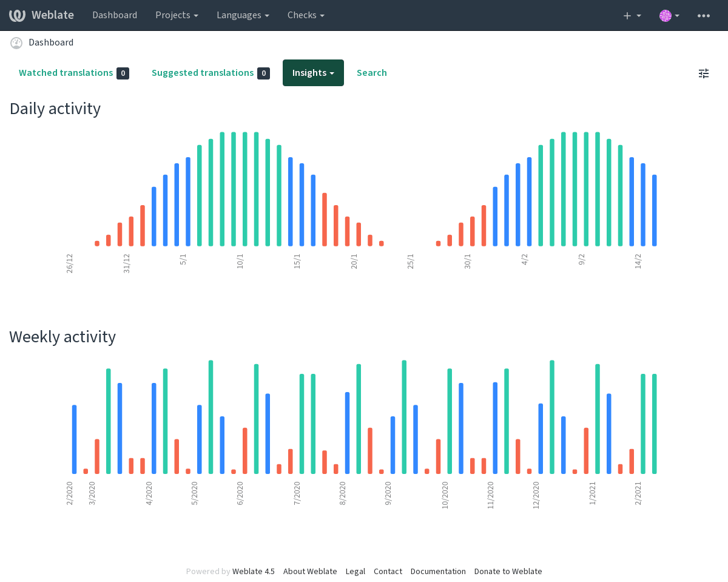Click the Donate to Weblate link

click(508, 571)
